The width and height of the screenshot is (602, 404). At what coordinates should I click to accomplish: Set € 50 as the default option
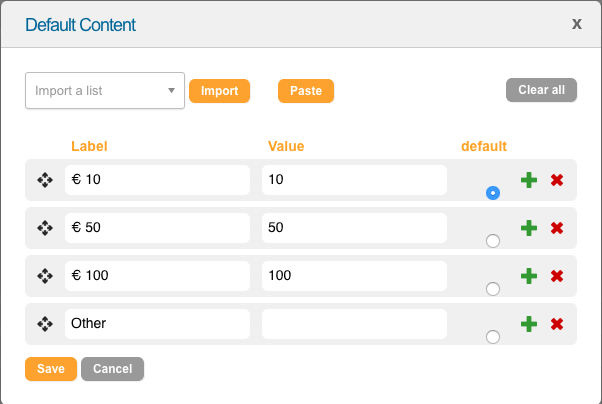493,241
